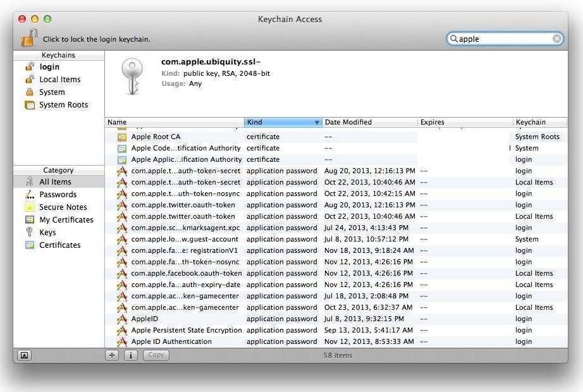Click the Copy button
The width and height of the screenshot is (583, 392).
[x=156, y=355]
